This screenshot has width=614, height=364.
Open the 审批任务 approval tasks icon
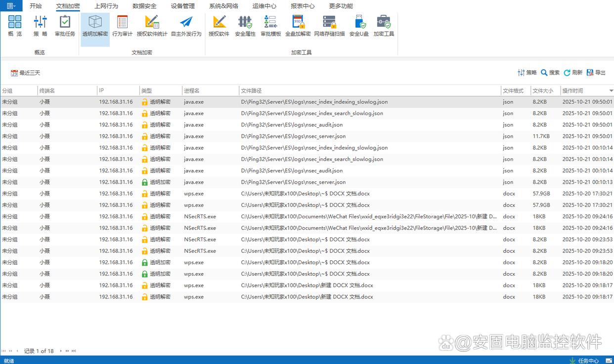coord(65,26)
